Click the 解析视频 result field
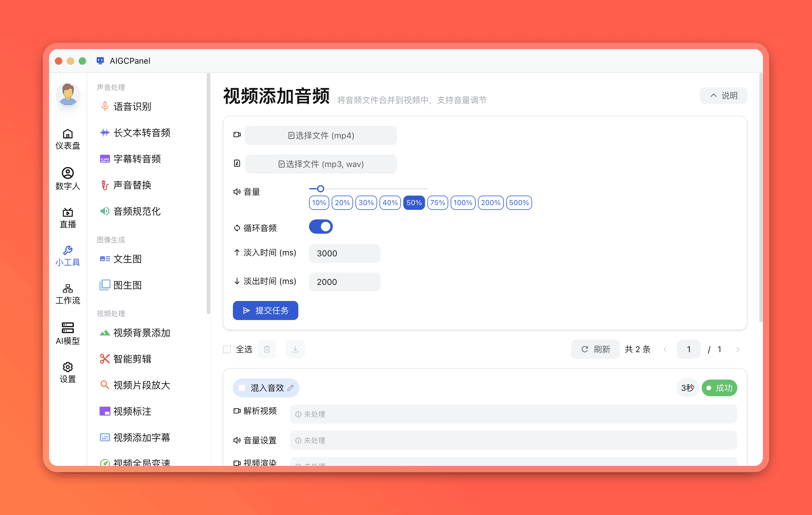 click(x=514, y=414)
